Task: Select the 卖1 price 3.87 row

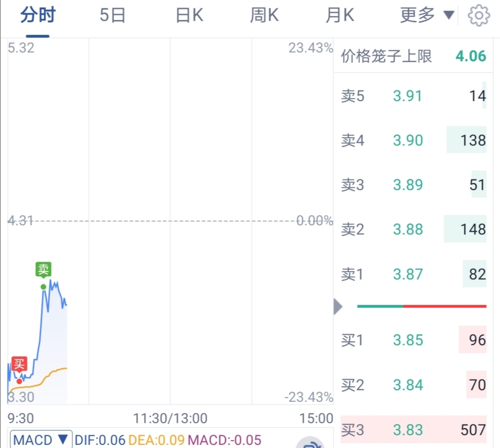Action: 413,274
